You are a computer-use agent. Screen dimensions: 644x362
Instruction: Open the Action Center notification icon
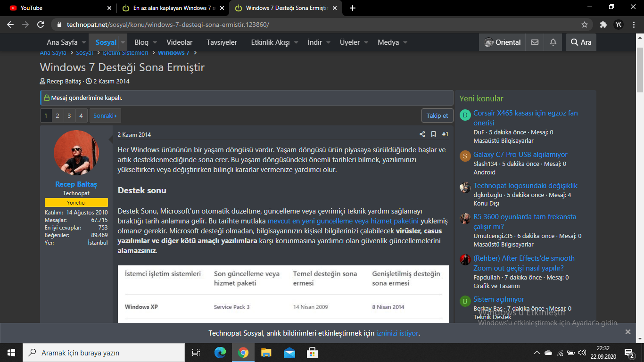(x=629, y=353)
